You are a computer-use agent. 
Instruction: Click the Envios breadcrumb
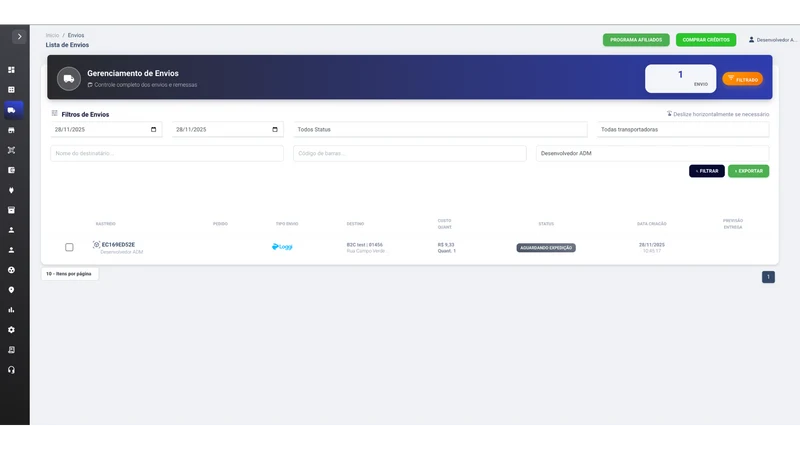coord(76,36)
